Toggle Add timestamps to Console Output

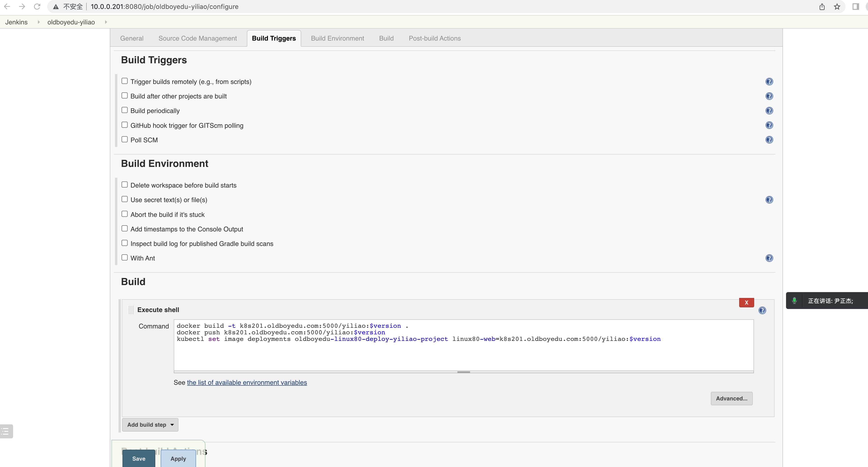point(125,228)
